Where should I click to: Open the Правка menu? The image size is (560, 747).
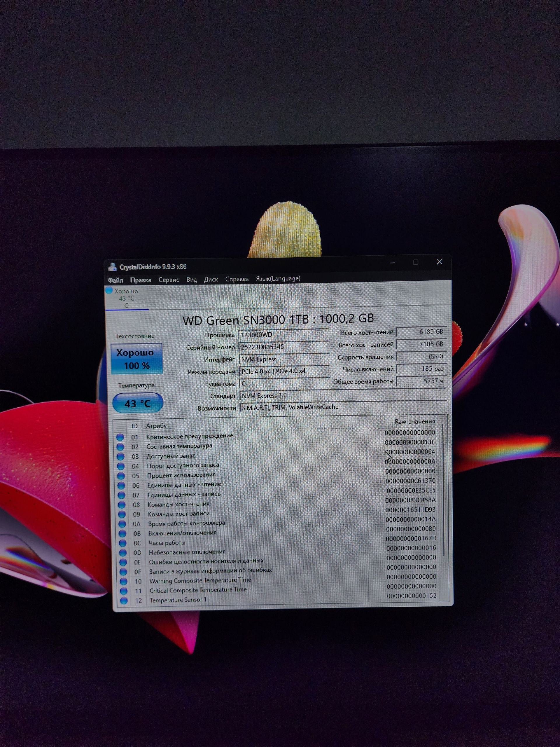pos(140,280)
